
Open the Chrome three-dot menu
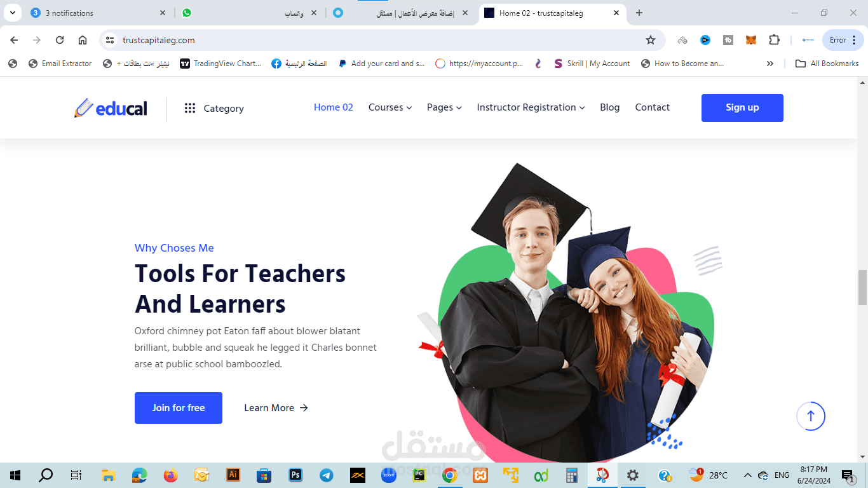[x=854, y=40]
